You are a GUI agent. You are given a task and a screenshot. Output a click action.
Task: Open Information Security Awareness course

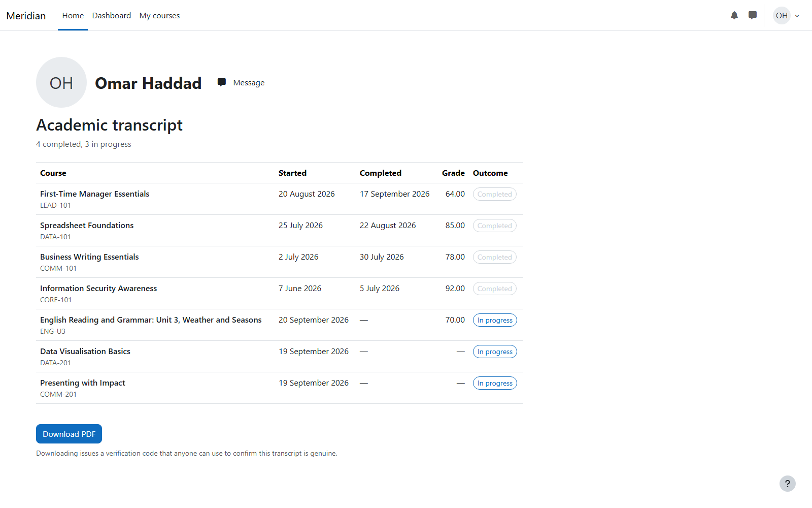pyautogui.click(x=98, y=289)
